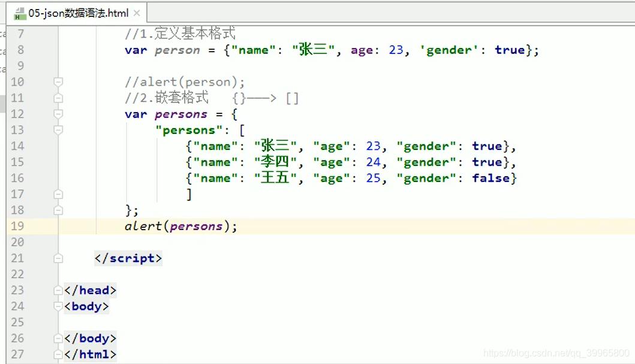Click the </html> closing tag

[91, 354]
